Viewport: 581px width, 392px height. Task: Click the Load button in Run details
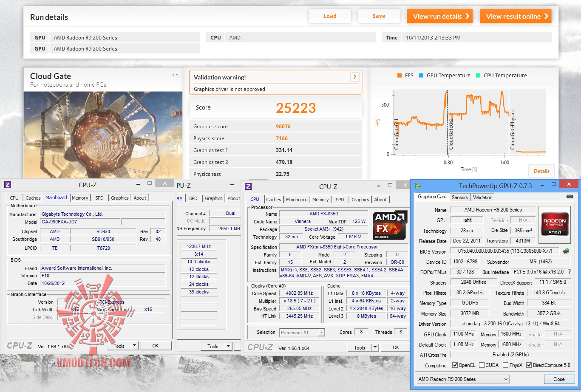(x=330, y=16)
